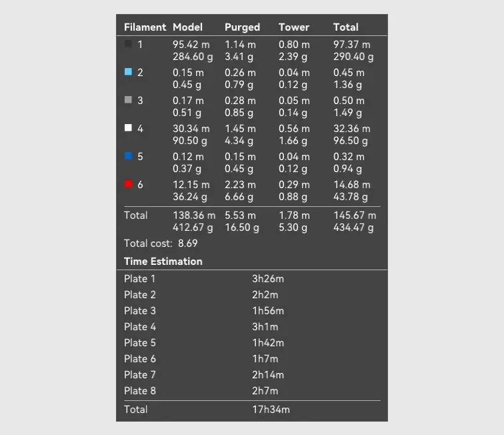Click the 1.36 g total for filament 2

(x=347, y=85)
